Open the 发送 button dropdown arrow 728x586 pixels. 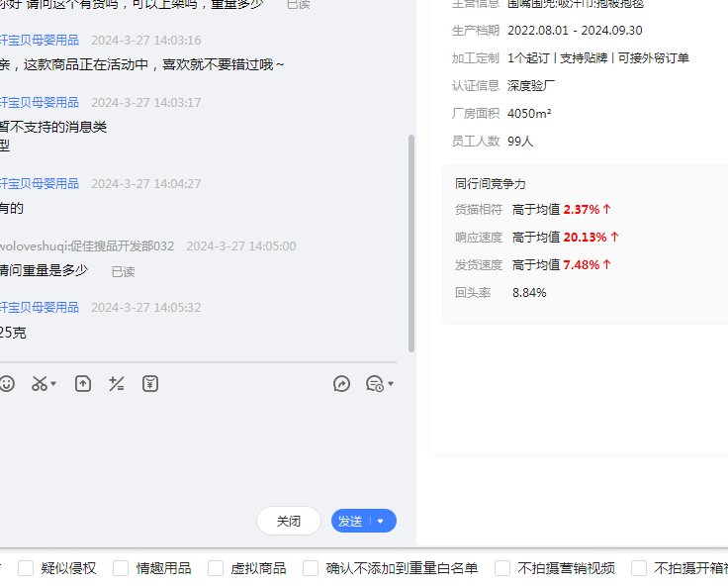pyautogui.click(x=381, y=522)
